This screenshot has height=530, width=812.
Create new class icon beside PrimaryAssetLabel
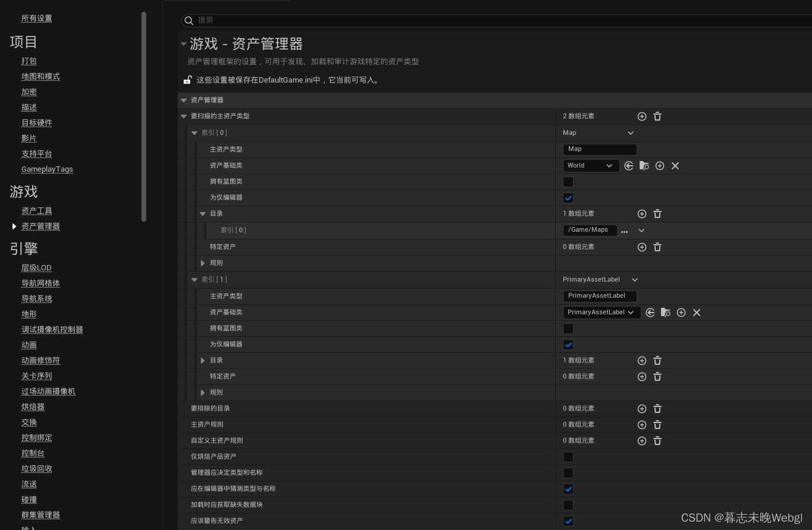[681, 313]
